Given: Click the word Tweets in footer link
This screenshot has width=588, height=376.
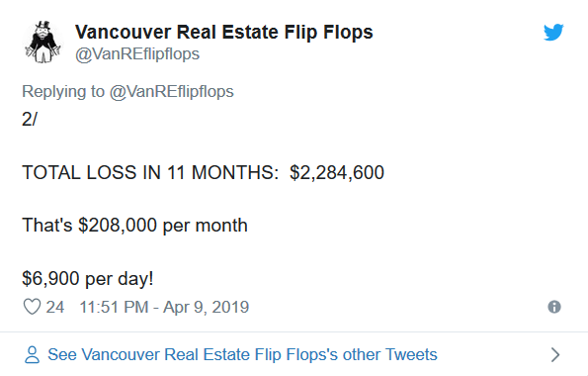Looking at the screenshot, I should [411, 354].
